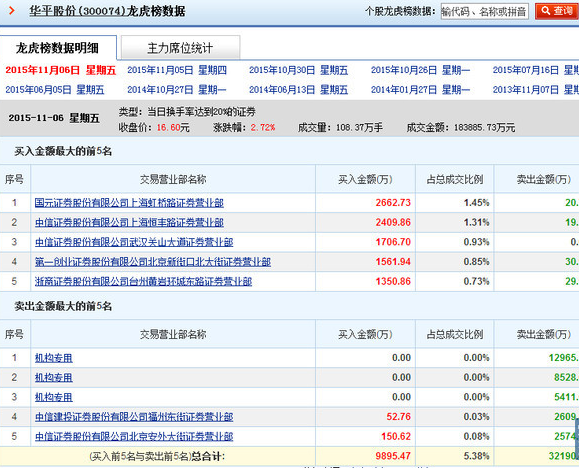
Task: Open 第一创业证券北京新街口北大街营业部 link
Action: click(153, 262)
